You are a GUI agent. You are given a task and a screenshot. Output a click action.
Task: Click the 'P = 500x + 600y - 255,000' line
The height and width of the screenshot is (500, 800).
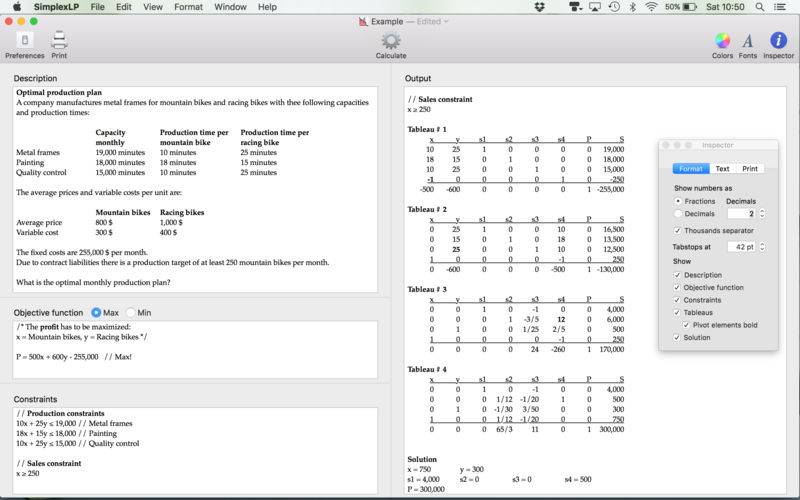click(x=57, y=357)
